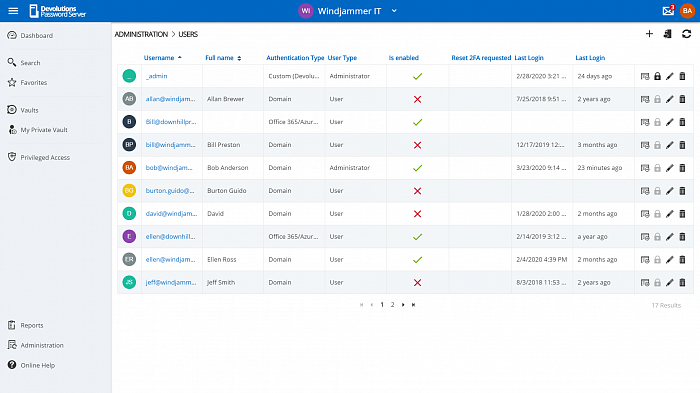This screenshot has height=393, width=700.
Task: Refresh the users list
Action: (x=686, y=34)
